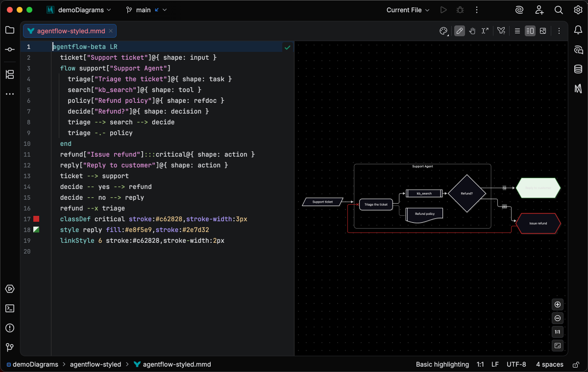Open Search Everywhere magnifier

pos(559,10)
